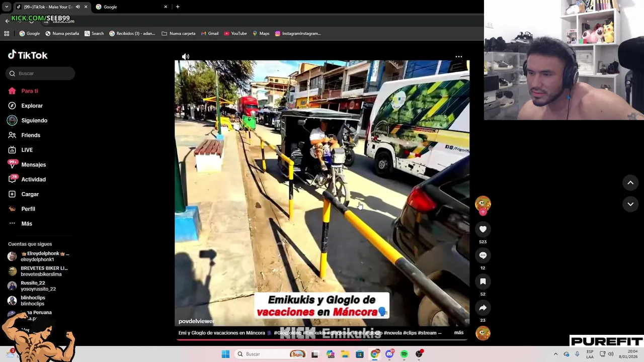Open the Perfil page

tap(22, 209)
